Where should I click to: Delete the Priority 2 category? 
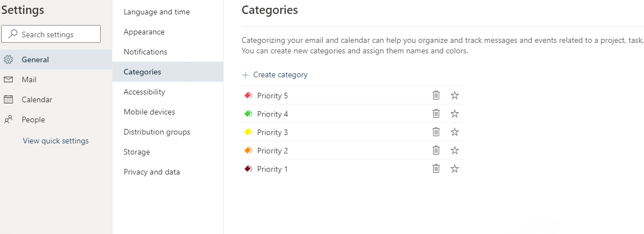(436, 150)
